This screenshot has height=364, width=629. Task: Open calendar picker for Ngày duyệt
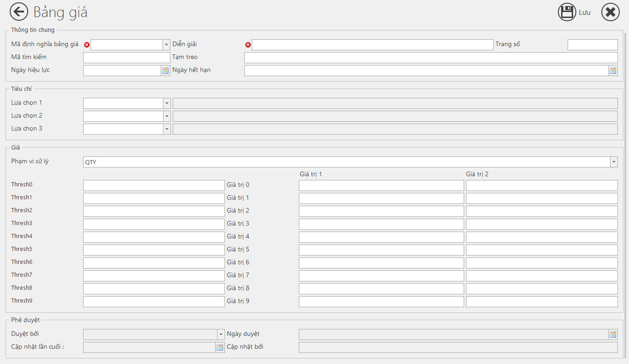coord(613,334)
